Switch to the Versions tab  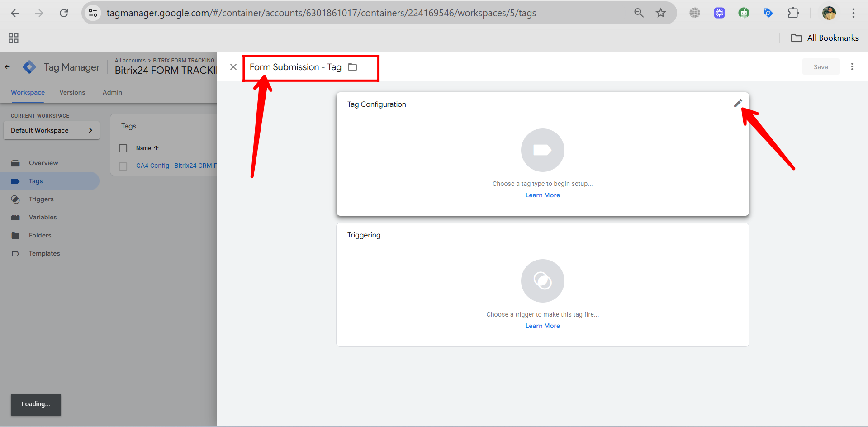[x=72, y=92]
